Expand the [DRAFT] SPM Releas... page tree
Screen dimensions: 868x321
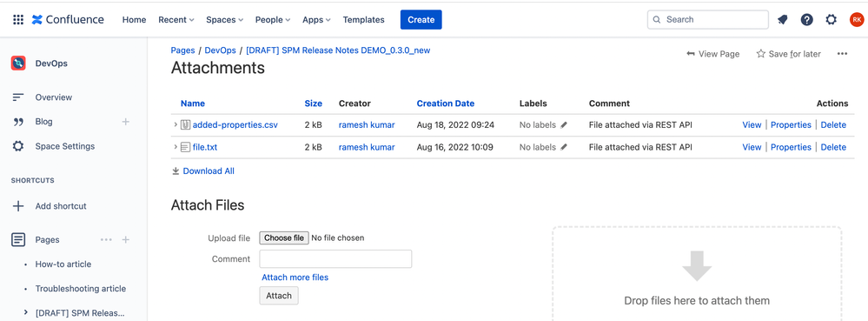pos(25,312)
